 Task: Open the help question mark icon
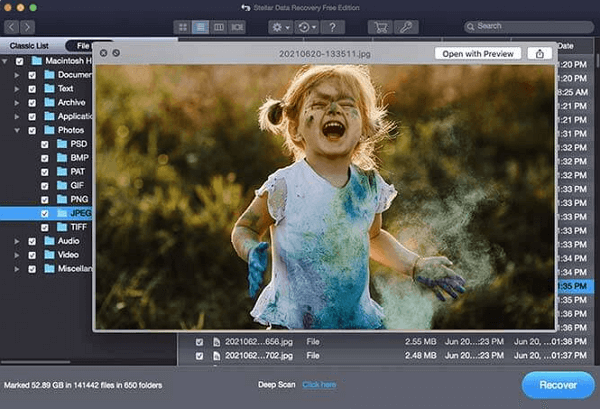pyautogui.click(x=331, y=26)
